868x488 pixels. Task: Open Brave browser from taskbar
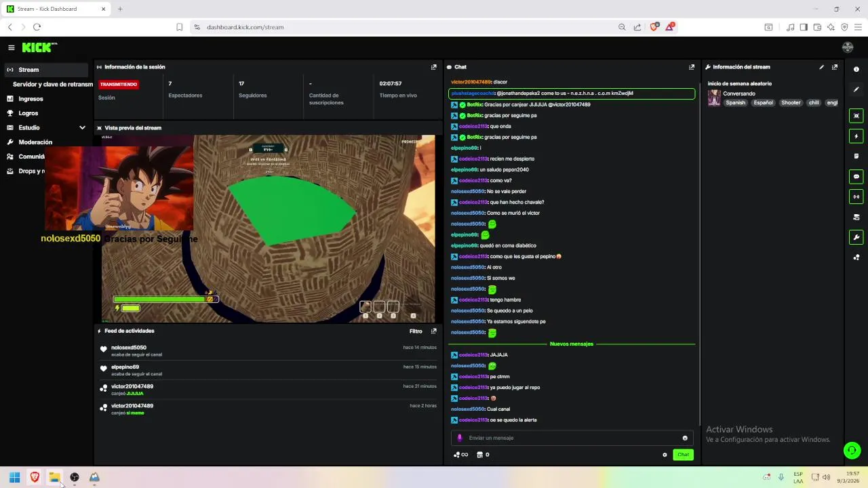coord(35,477)
